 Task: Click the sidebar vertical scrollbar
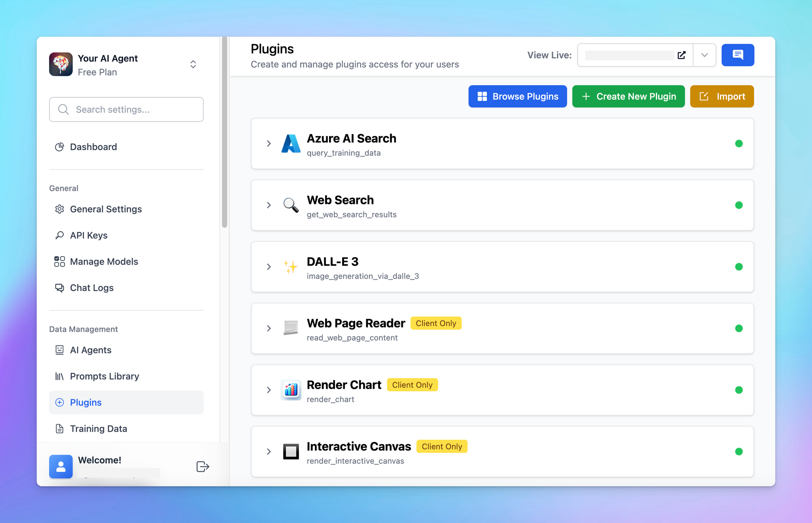(x=224, y=132)
